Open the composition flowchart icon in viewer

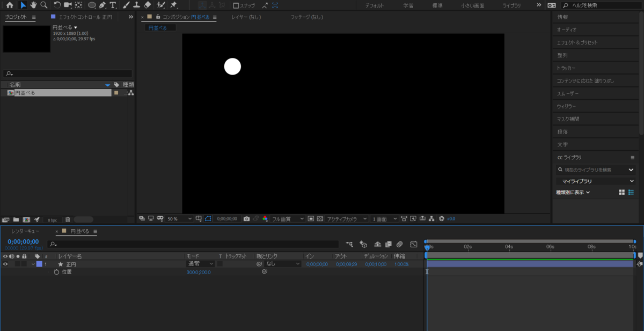(x=432, y=219)
